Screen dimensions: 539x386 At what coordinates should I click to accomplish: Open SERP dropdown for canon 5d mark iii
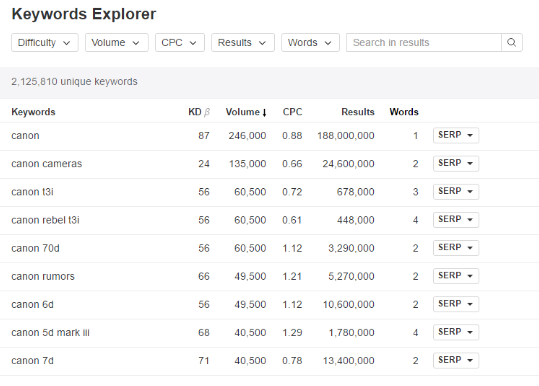pos(456,332)
